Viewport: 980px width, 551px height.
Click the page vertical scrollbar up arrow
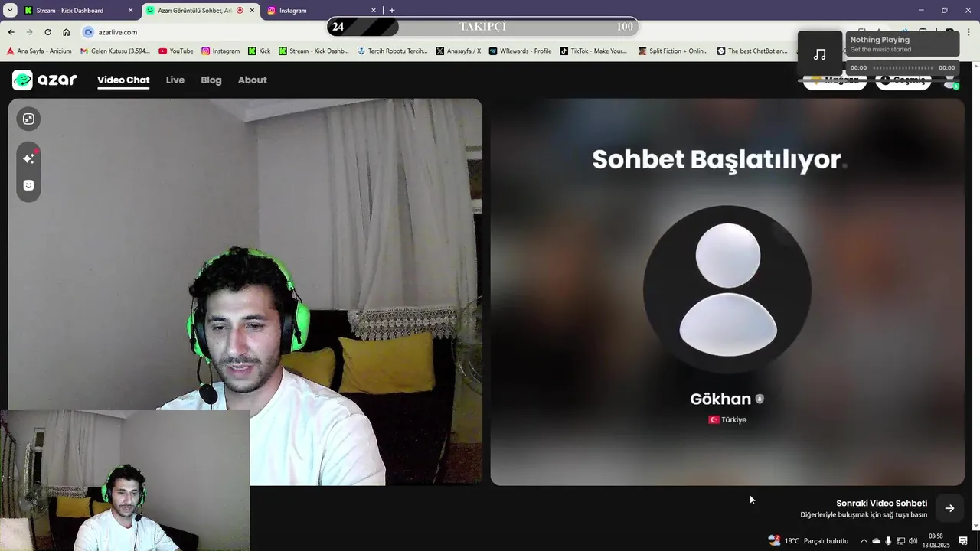pos(975,66)
